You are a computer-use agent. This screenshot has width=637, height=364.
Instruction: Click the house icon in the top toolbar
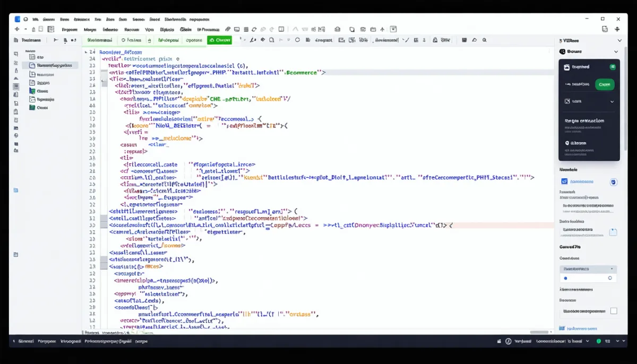pyautogui.click(x=337, y=29)
